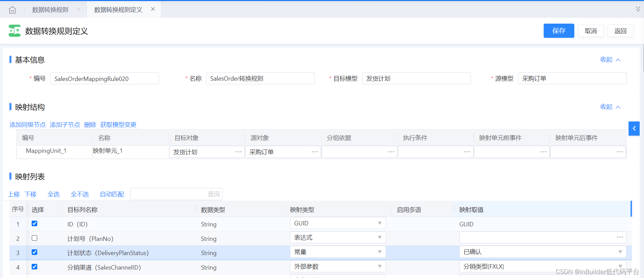Click the 源模型 field 采购订单
Screen dimensions: 644x278
coord(572,78)
